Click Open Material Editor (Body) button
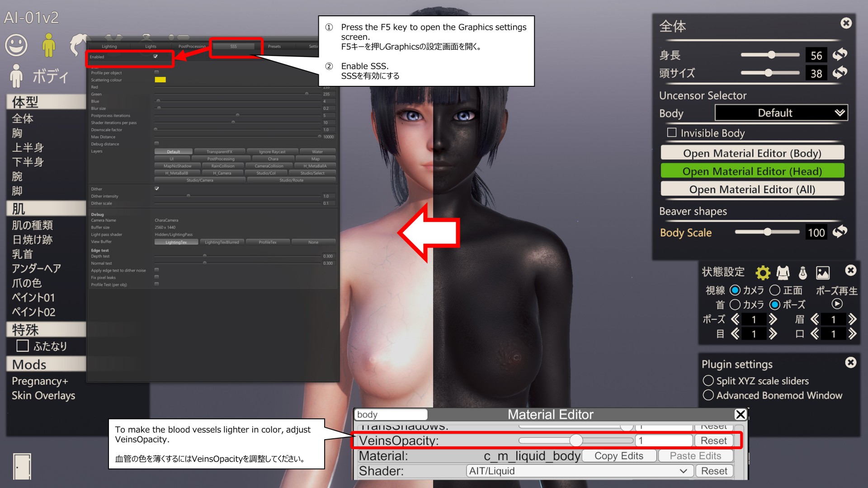The image size is (868, 488). [752, 153]
